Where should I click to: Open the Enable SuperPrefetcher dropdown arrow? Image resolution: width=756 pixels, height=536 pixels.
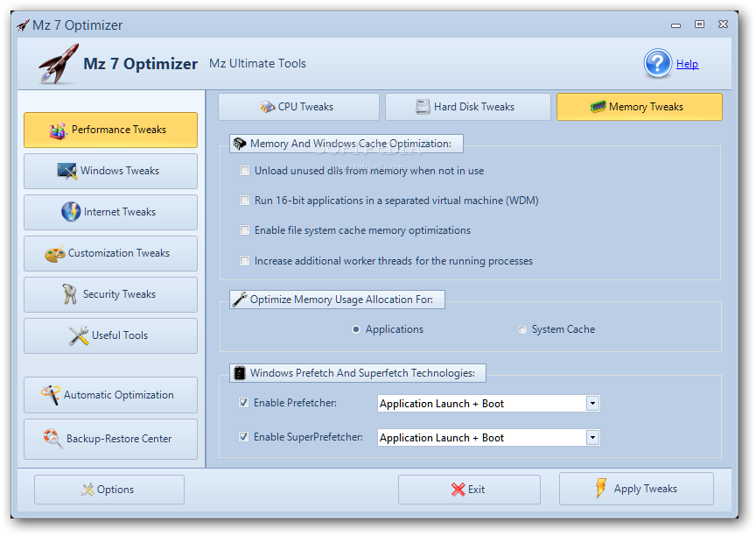(x=592, y=438)
